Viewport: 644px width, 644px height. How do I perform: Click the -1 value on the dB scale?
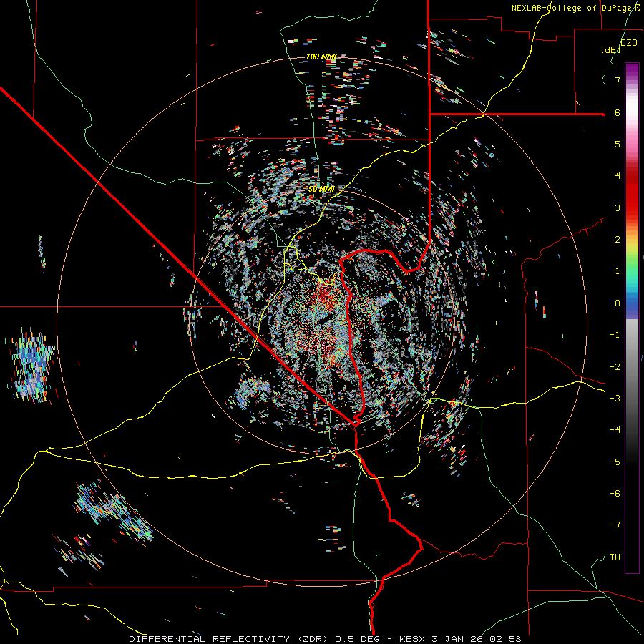pos(615,335)
